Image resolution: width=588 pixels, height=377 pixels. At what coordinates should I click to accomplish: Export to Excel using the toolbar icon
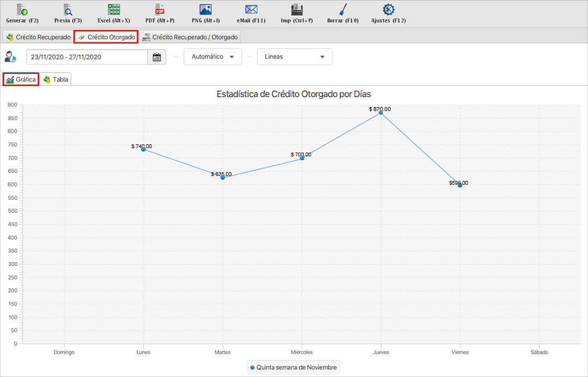[114, 10]
